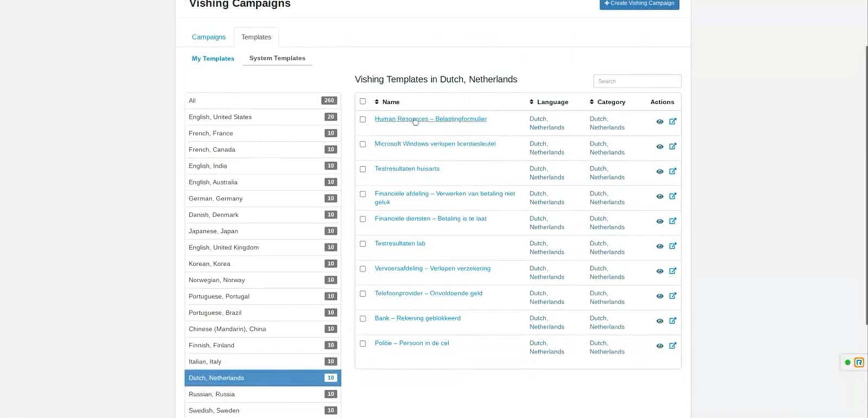Open the My Templates sub-tab
This screenshot has width=868, height=418.
click(213, 59)
